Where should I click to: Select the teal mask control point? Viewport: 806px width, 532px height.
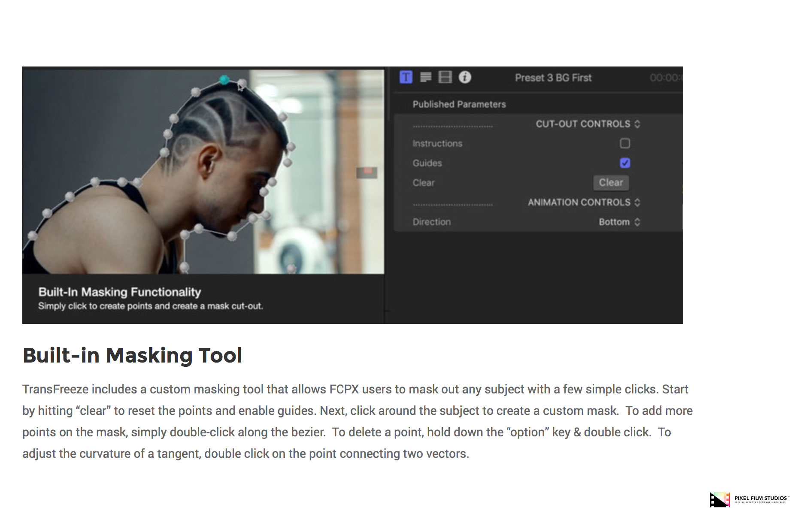pos(224,79)
